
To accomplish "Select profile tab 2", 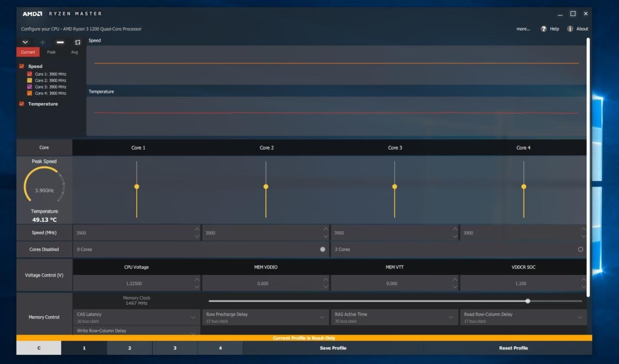I will pos(129,348).
